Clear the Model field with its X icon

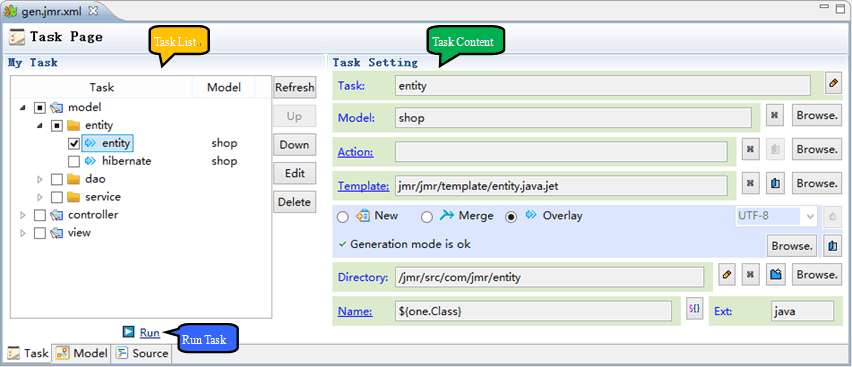click(x=775, y=115)
